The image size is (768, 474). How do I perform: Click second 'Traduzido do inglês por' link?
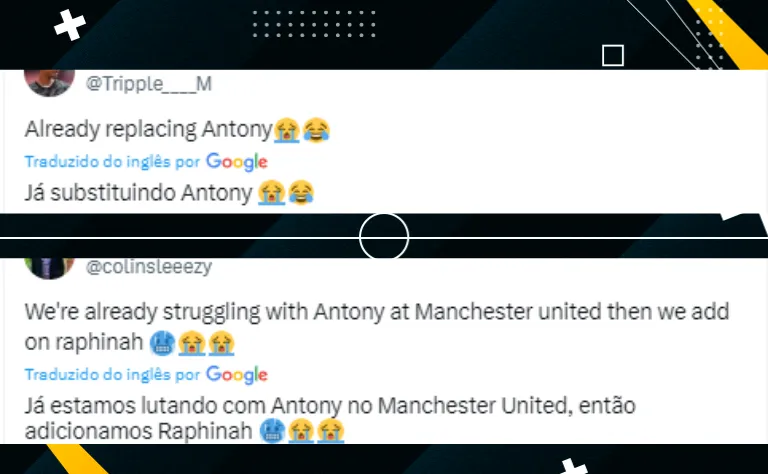tap(113, 375)
